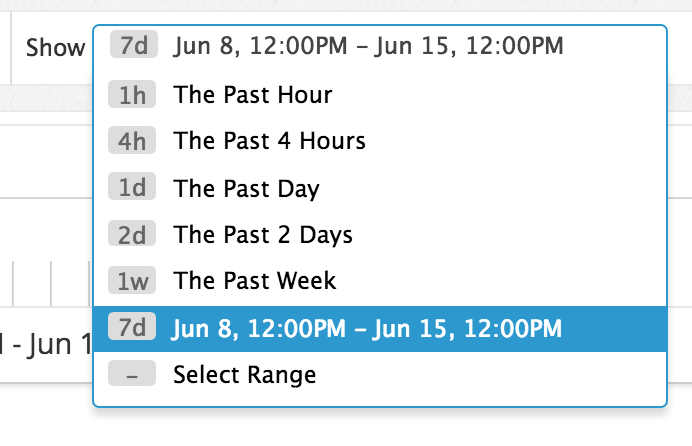Pick "The Past 2 Days" entry

[x=263, y=235]
